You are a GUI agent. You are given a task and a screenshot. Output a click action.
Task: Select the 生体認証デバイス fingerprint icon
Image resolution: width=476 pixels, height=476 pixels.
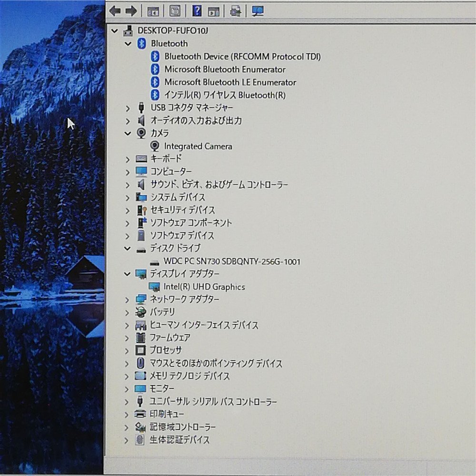click(x=139, y=439)
